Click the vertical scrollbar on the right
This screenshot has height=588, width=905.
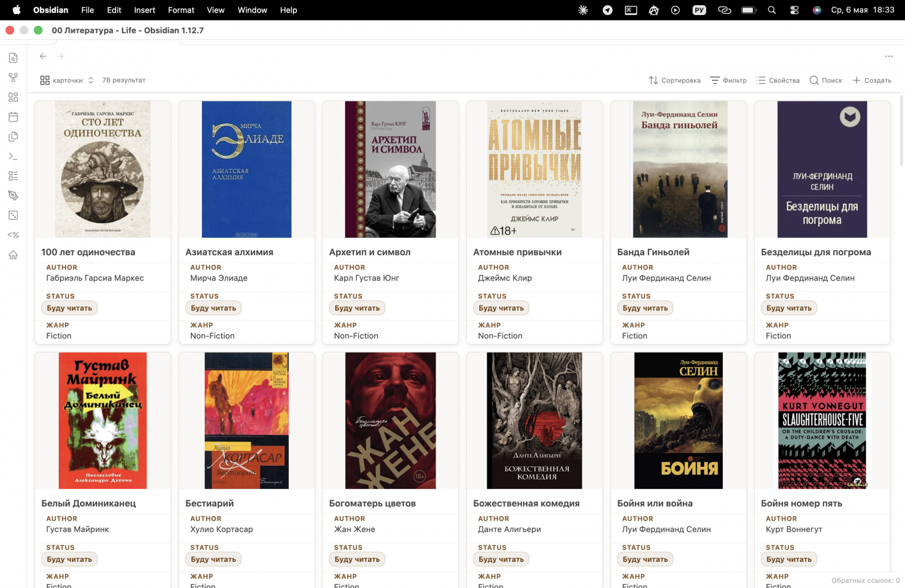coord(901,130)
